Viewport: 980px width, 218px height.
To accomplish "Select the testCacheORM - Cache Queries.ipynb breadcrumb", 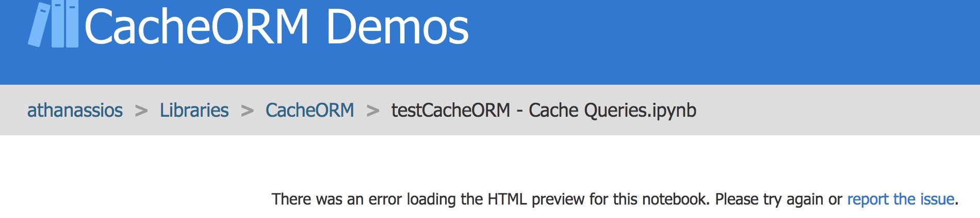I will tap(544, 111).
